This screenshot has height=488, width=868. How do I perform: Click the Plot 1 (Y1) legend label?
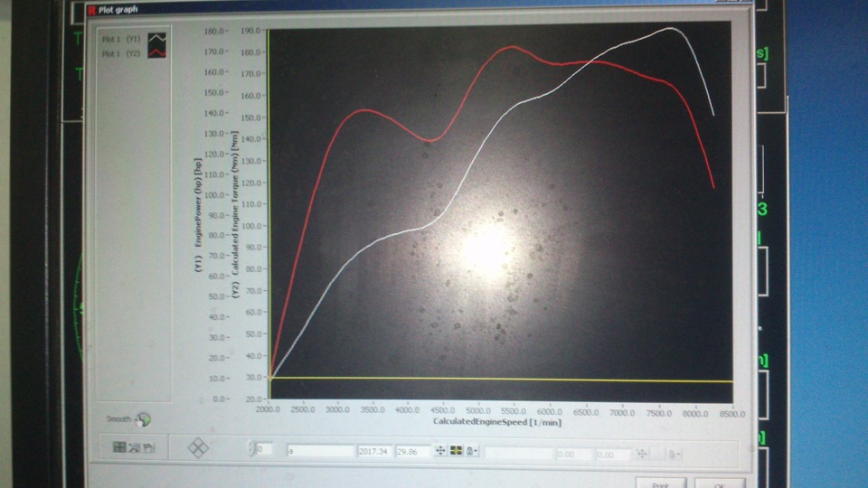click(x=120, y=39)
